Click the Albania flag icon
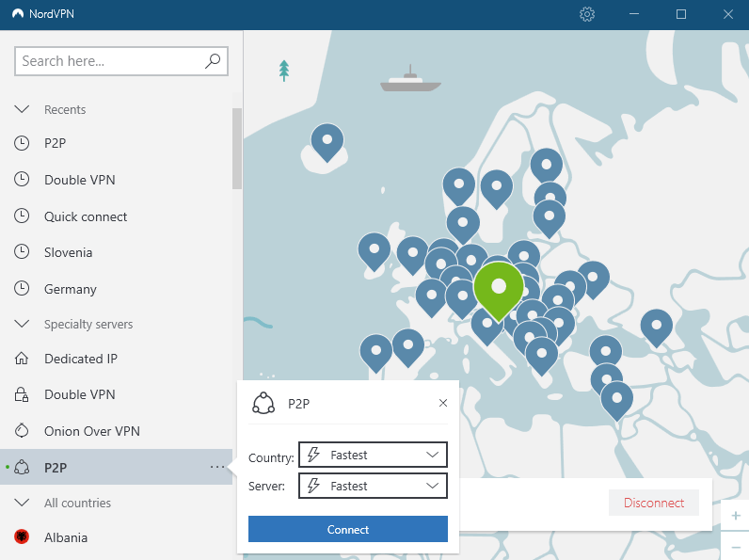This screenshot has height=560, width=749. pyautogui.click(x=22, y=537)
